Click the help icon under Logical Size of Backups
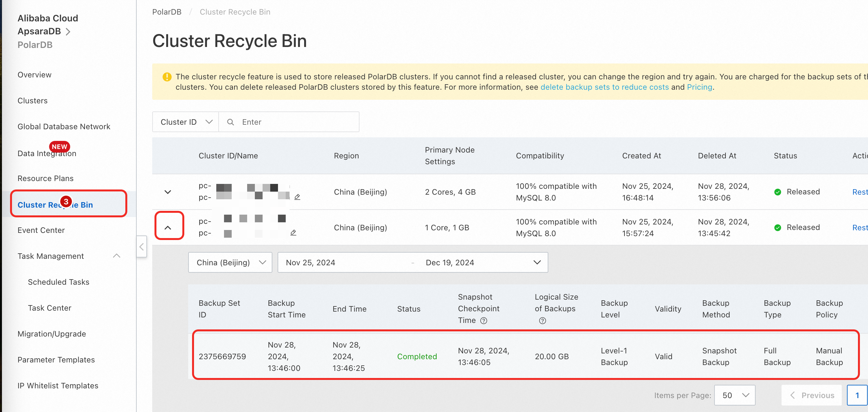Screen dimensions: 868x412 (542, 320)
